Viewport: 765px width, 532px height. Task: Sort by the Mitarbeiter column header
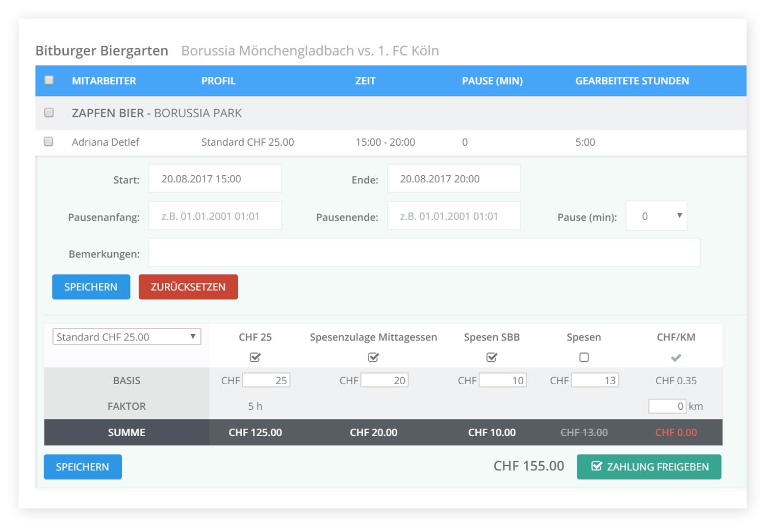(x=104, y=81)
